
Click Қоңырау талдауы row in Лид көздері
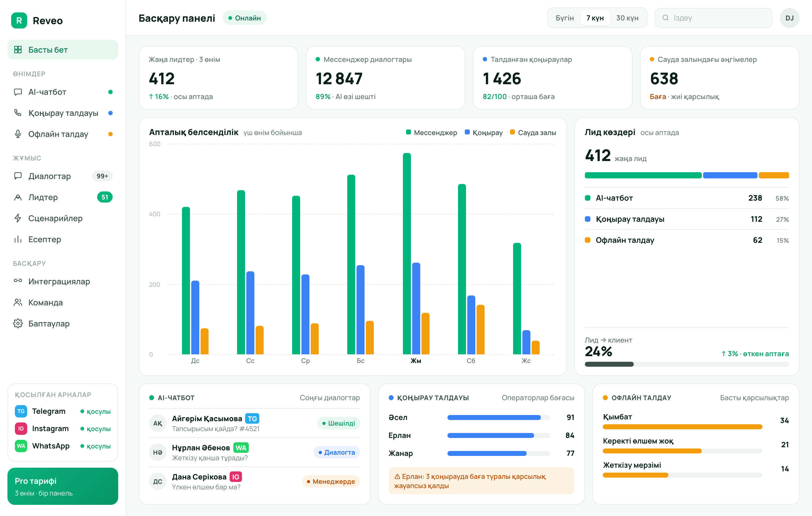687,219
